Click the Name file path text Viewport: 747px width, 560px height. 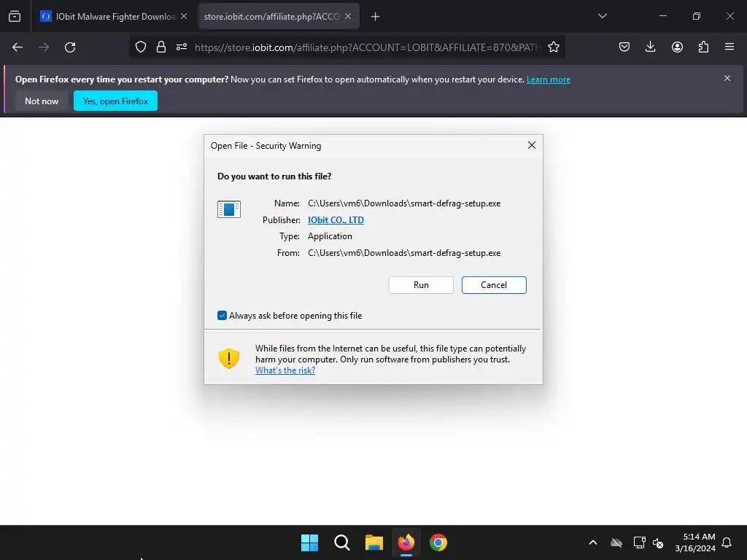click(x=404, y=203)
